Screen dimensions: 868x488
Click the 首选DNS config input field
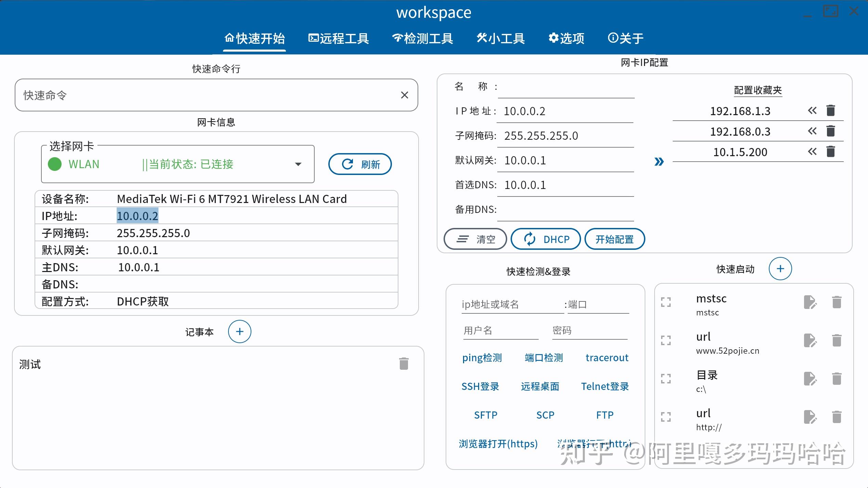[x=565, y=185]
